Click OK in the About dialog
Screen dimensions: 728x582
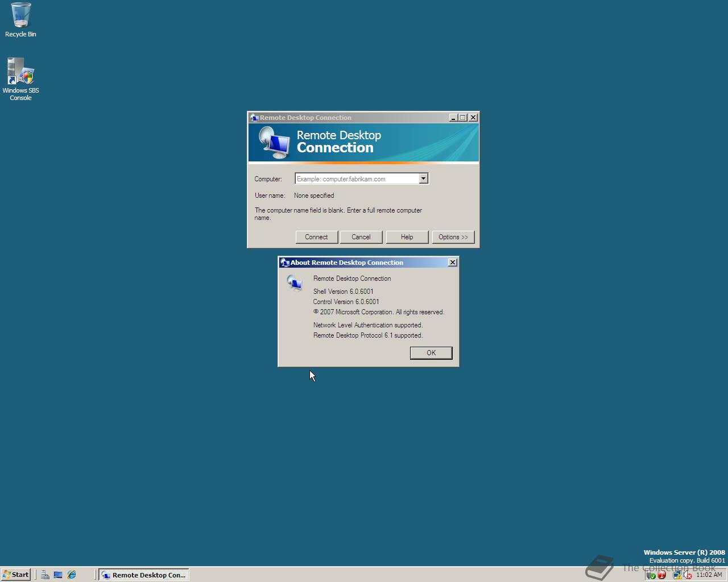pos(431,353)
